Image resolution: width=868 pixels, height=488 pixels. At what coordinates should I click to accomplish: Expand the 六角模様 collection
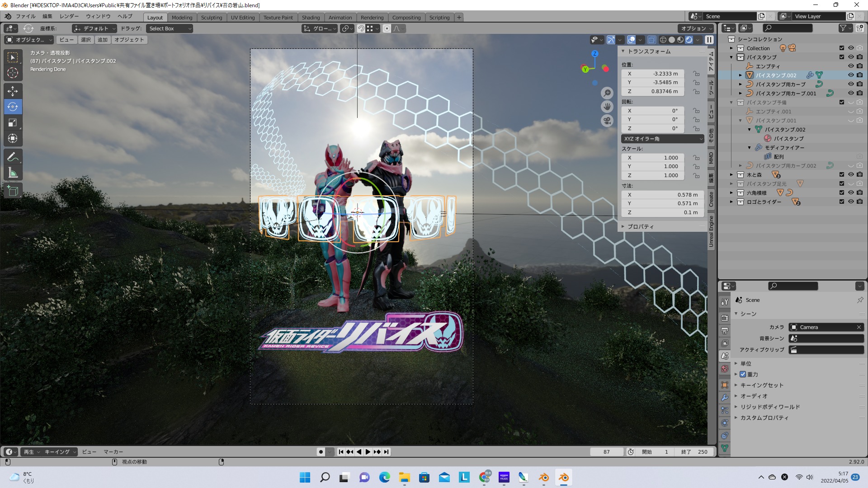coord(731,192)
